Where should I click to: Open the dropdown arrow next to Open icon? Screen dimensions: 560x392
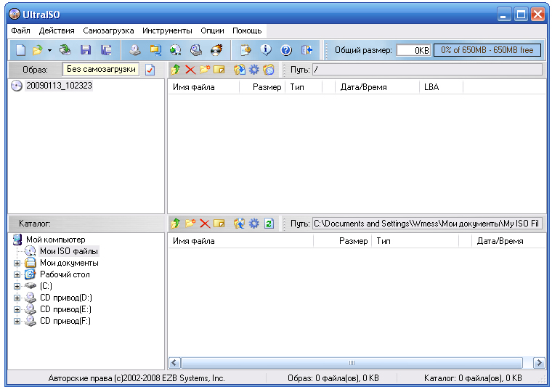tap(49, 50)
